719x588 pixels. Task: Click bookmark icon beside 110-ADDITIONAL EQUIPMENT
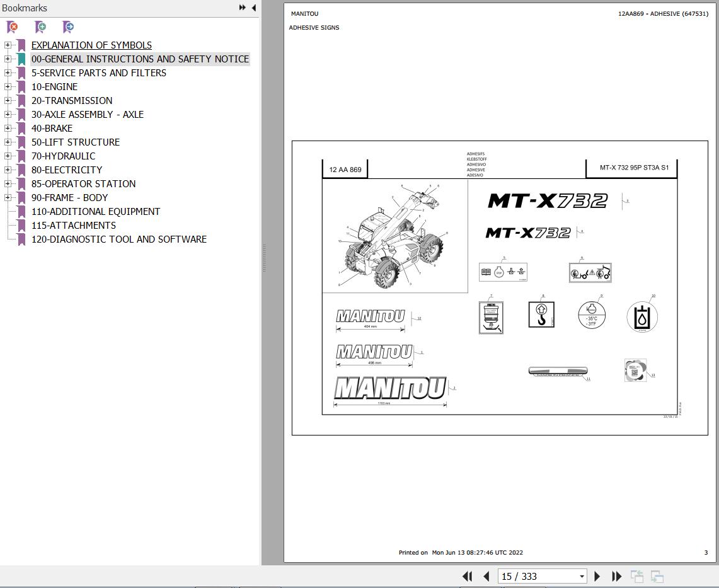coord(21,212)
